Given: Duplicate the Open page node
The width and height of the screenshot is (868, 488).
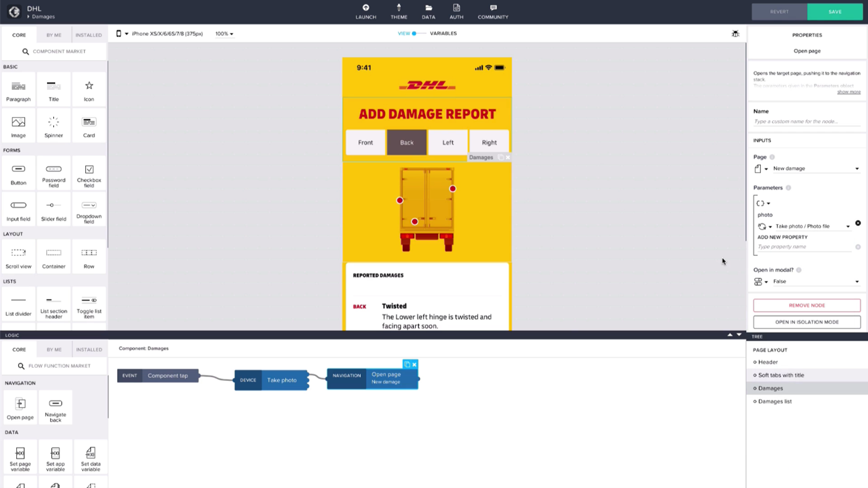Looking at the screenshot, I should pos(407,364).
